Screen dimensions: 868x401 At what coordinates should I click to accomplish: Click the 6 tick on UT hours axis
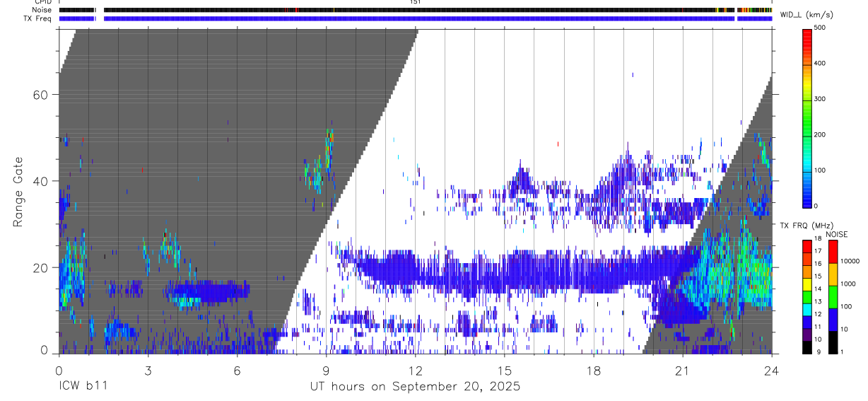point(237,370)
